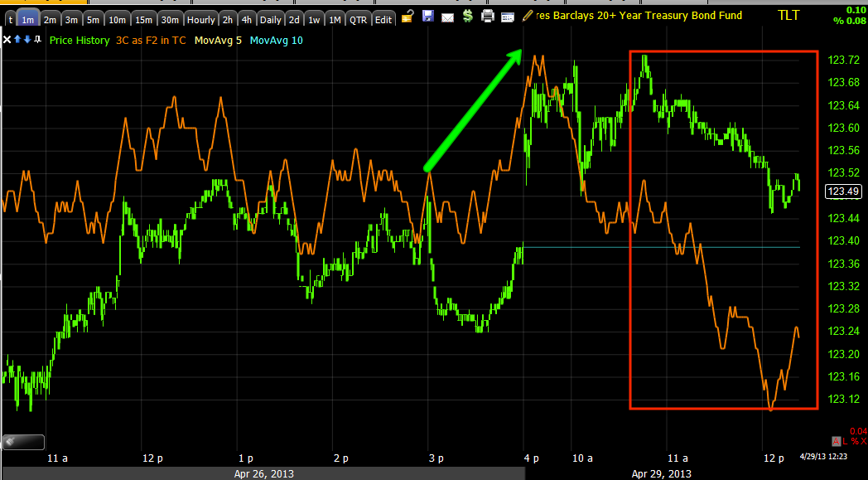
Task: Print the chart with printer icon
Action: tap(487, 16)
